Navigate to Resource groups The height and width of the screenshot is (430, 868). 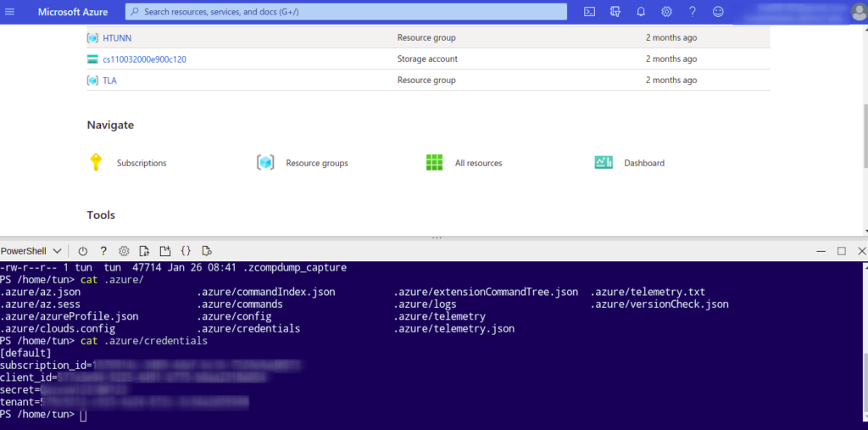[317, 163]
